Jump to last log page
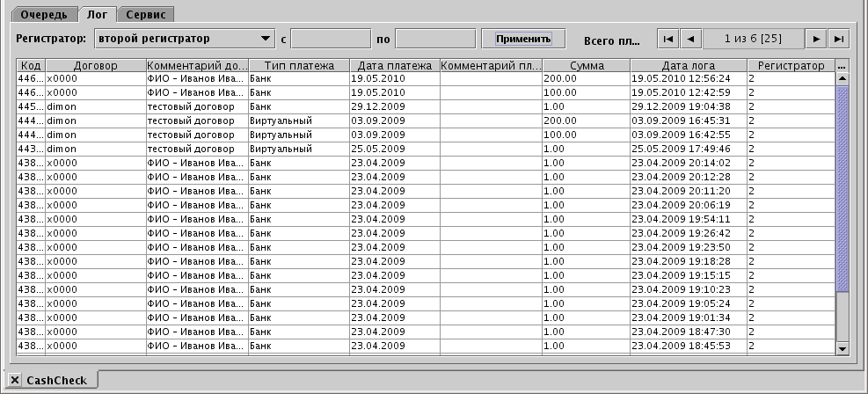This screenshot has height=394, width=868. pyautogui.click(x=840, y=40)
